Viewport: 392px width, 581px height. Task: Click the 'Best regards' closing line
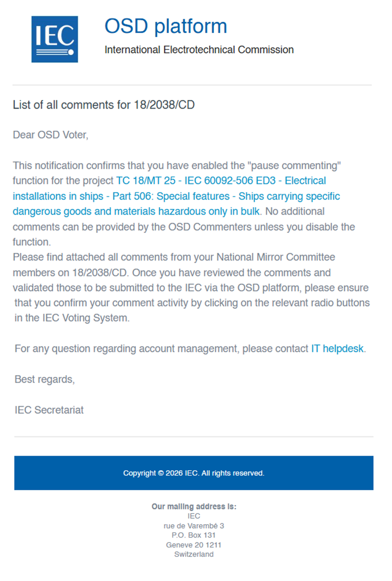point(45,380)
